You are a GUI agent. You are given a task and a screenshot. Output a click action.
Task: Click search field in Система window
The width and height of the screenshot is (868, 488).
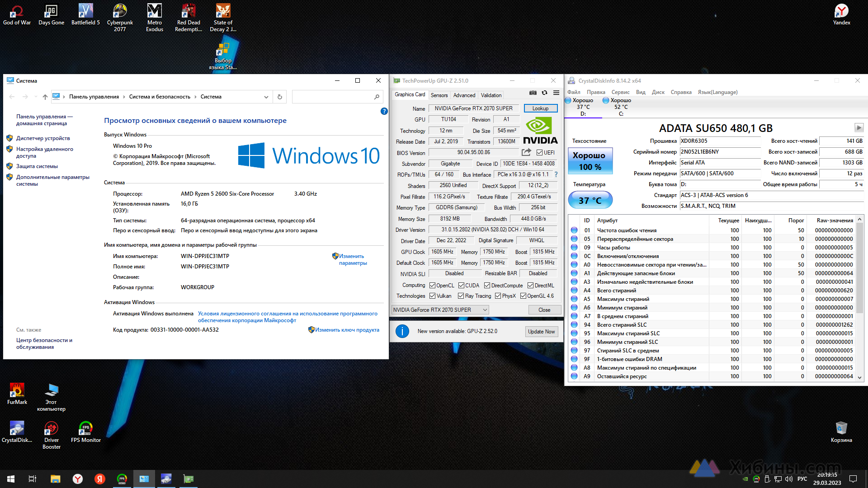pos(337,97)
